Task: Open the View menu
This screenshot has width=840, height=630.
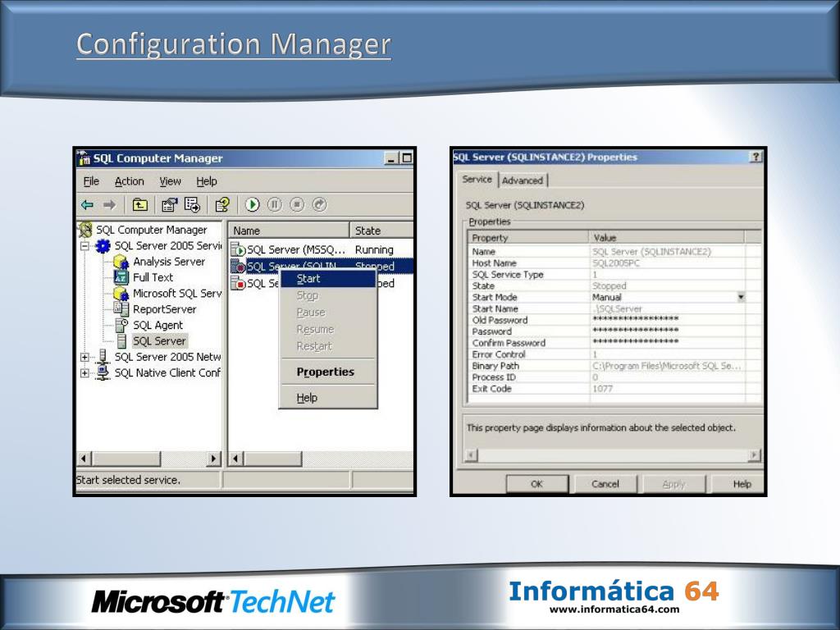Action: 170,181
